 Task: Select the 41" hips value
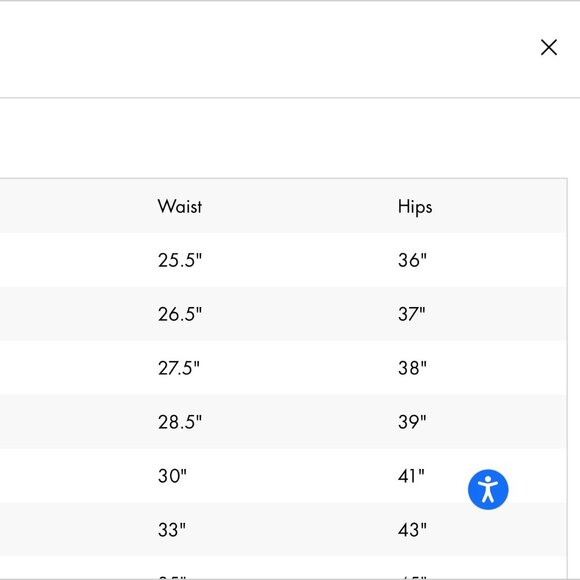coord(411,476)
